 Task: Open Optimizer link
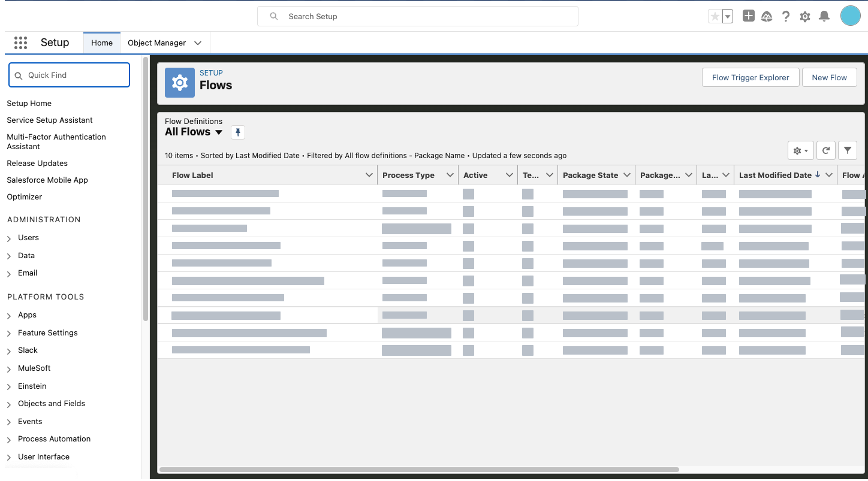click(x=25, y=197)
